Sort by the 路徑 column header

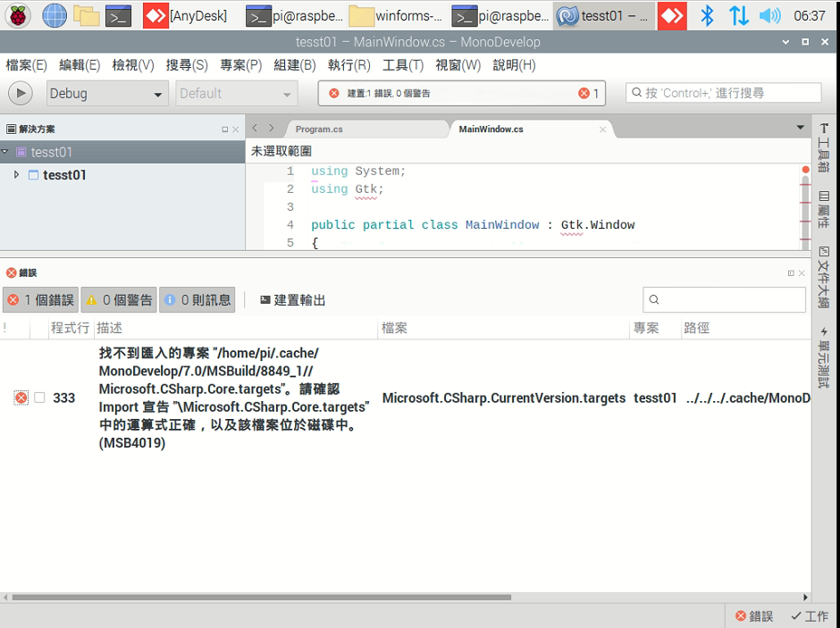pos(745,328)
